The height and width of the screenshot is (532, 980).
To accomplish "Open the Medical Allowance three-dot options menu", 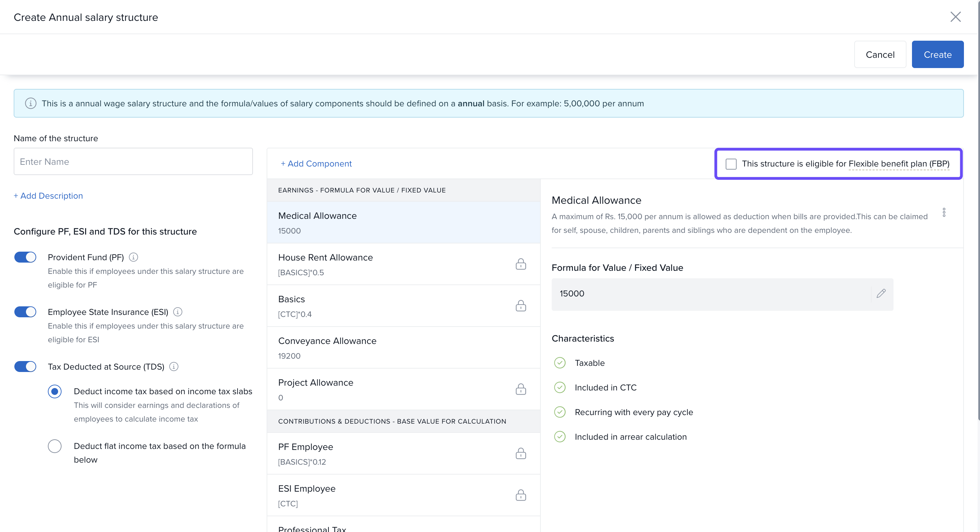I will coord(944,212).
